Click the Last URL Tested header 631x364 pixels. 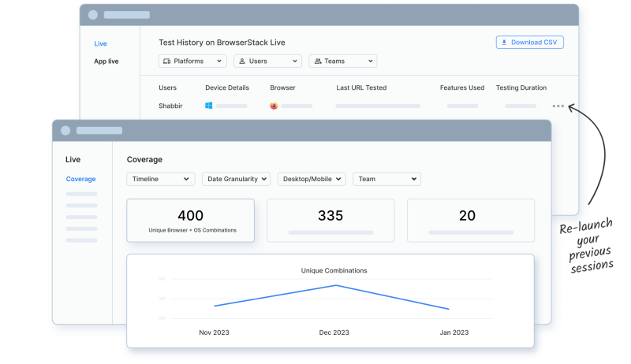(x=361, y=87)
